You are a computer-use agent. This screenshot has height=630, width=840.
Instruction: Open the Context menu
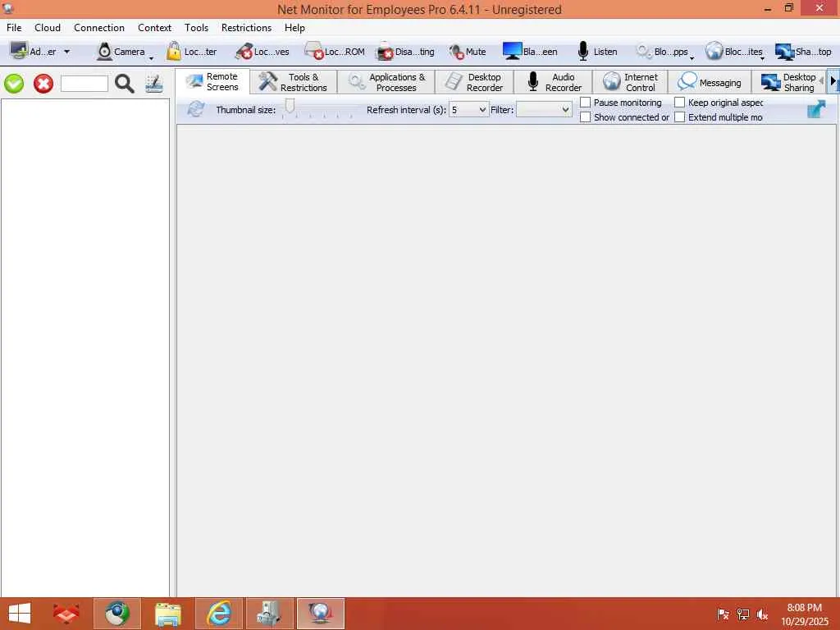click(154, 28)
